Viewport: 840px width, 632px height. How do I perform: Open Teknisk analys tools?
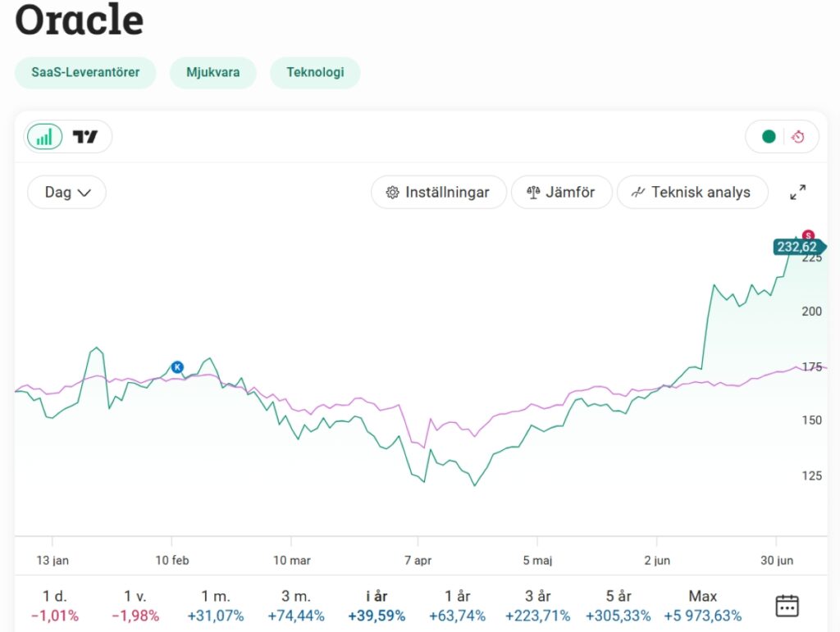(692, 192)
